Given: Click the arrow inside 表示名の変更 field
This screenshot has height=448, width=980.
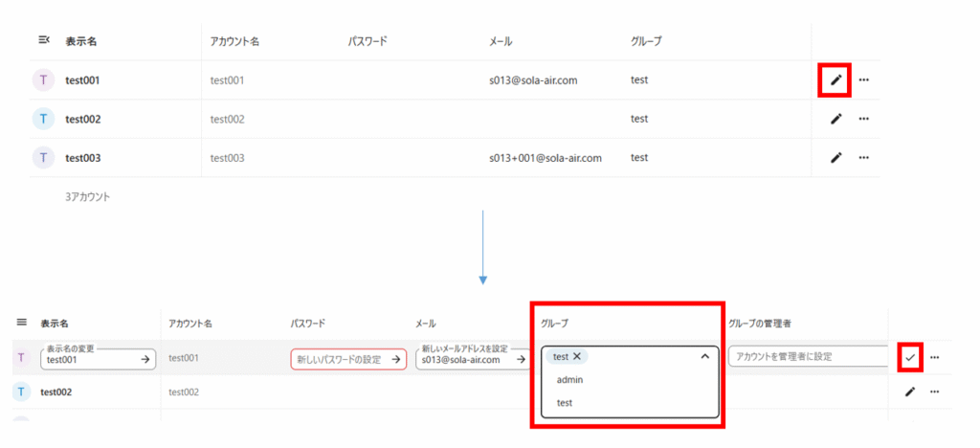Looking at the screenshot, I should coord(145,359).
